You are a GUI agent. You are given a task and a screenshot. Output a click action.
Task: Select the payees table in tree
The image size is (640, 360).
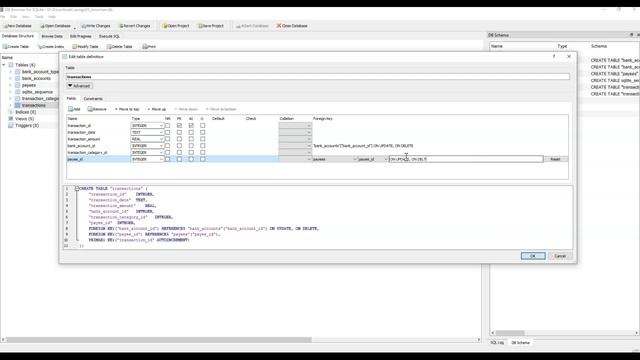pos(29,85)
